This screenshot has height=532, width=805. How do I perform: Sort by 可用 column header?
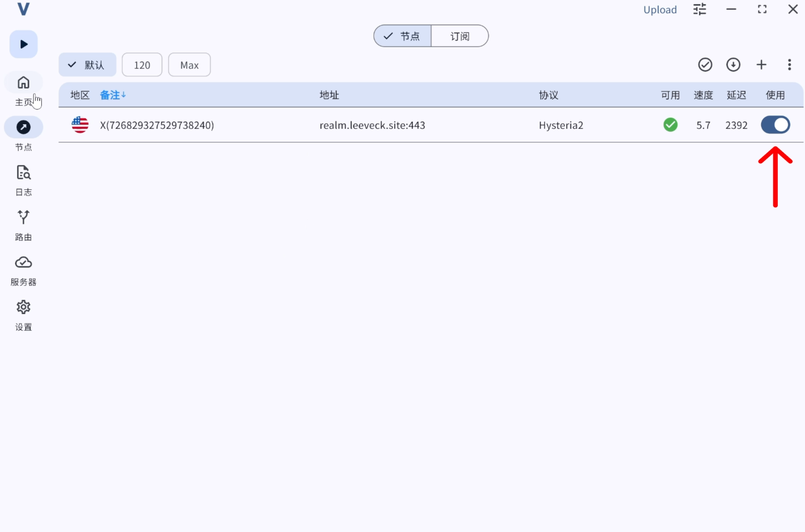[x=670, y=95]
